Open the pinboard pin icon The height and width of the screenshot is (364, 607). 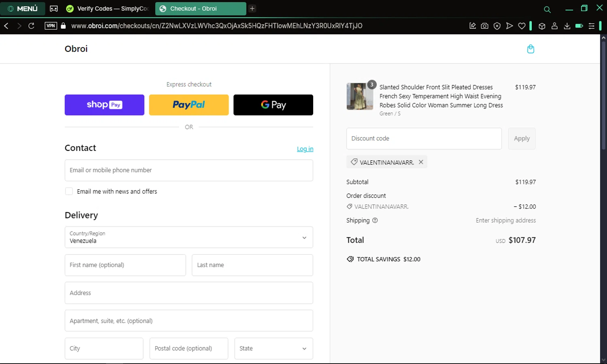point(472,26)
